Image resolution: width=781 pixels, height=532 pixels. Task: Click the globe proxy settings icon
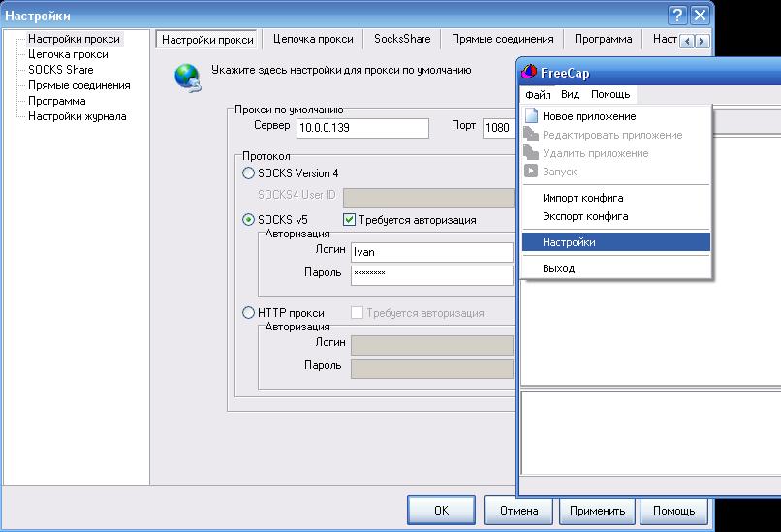coord(187,77)
